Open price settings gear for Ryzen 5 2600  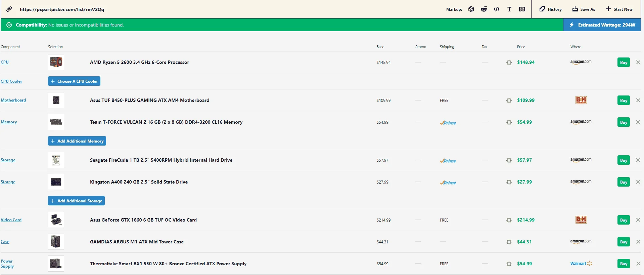[509, 63]
